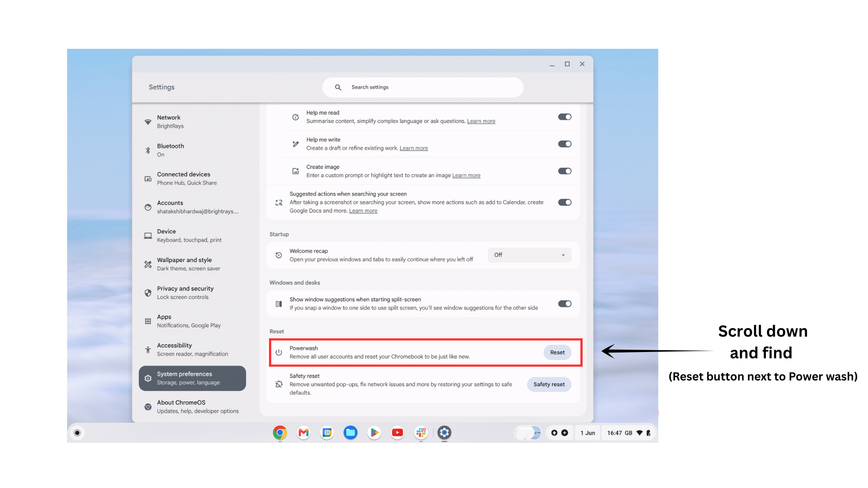Toggle Suggested actions when searching screen
The width and height of the screenshot is (868, 488).
pos(565,202)
